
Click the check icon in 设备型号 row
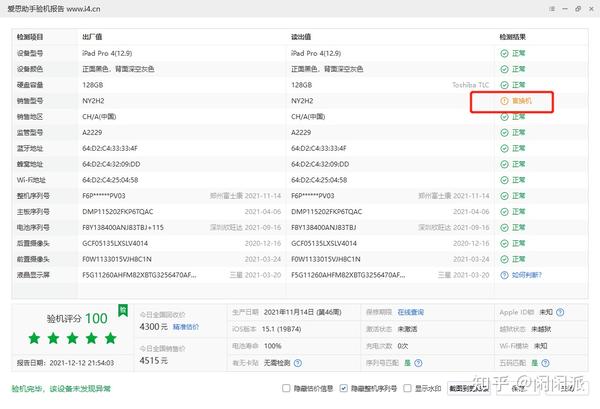click(x=504, y=54)
